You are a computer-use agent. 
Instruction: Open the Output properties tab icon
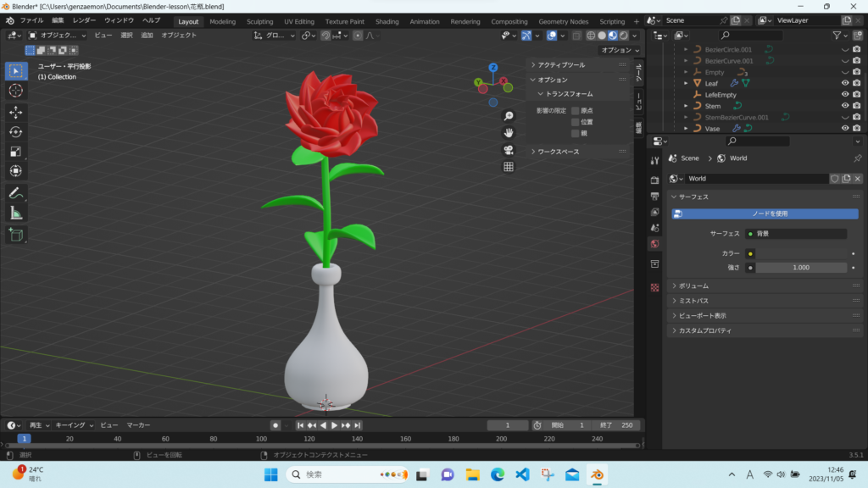point(655,196)
